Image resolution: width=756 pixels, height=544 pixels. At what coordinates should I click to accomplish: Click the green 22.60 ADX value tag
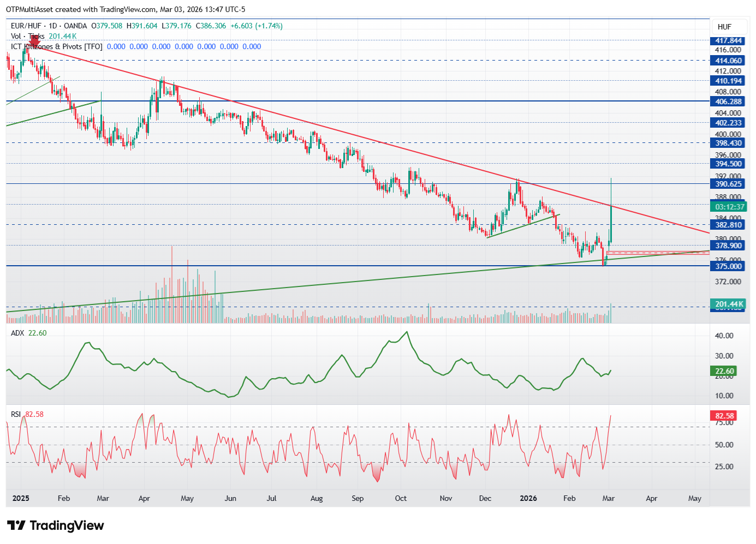[725, 371]
